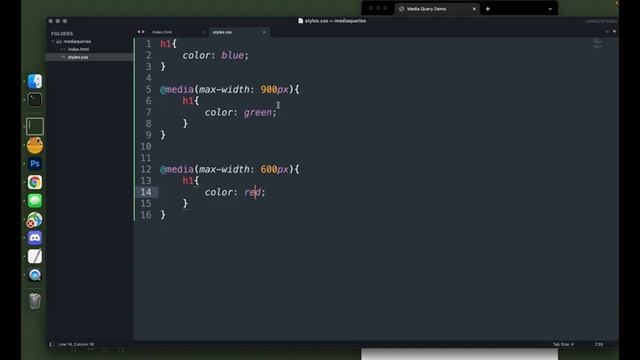Close the Media Query Demo browser tab
The height and width of the screenshot is (360, 640).
474,9
